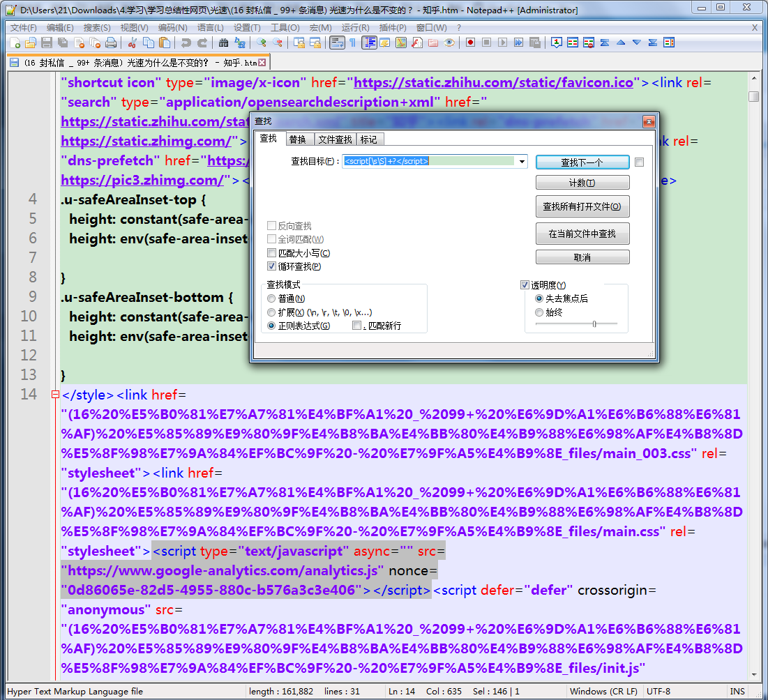Image resolution: width=768 pixels, height=700 pixels.
Task: Open the 插件 menu
Action: (x=393, y=28)
